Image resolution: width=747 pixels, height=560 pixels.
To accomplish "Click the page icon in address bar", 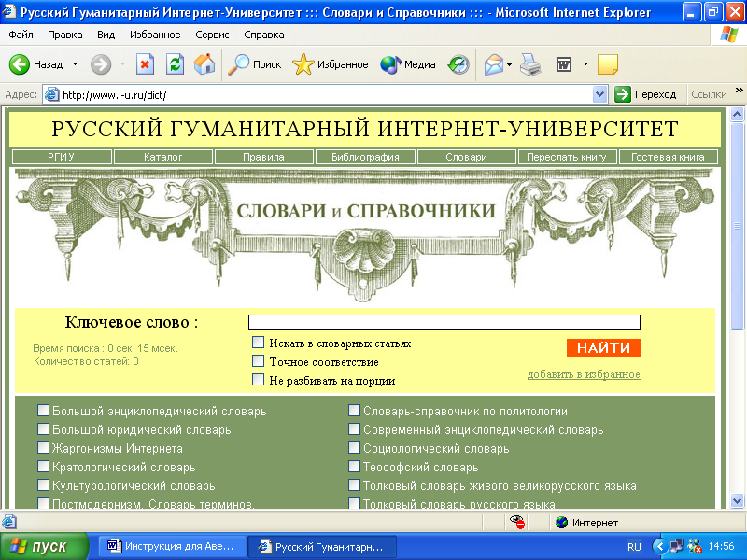I will pos(51,95).
